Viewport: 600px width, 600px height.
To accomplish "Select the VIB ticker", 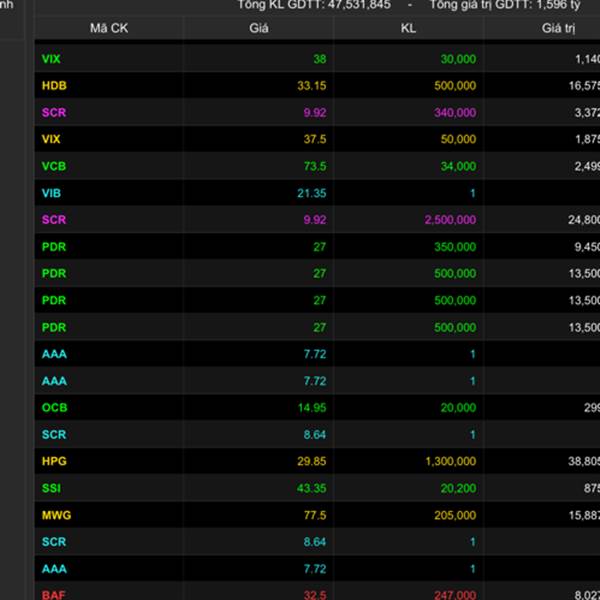I will coord(51,193).
